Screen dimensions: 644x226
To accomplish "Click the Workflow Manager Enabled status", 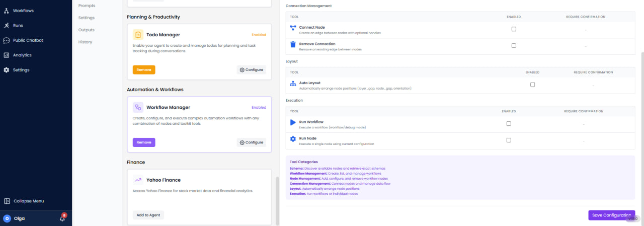I will click(x=259, y=107).
